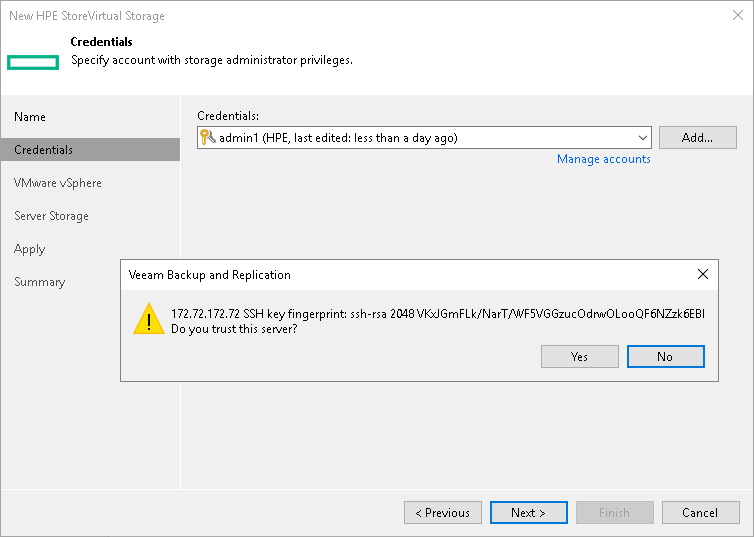Click the Add... credentials button
The width and height of the screenshot is (754, 537).
point(697,137)
